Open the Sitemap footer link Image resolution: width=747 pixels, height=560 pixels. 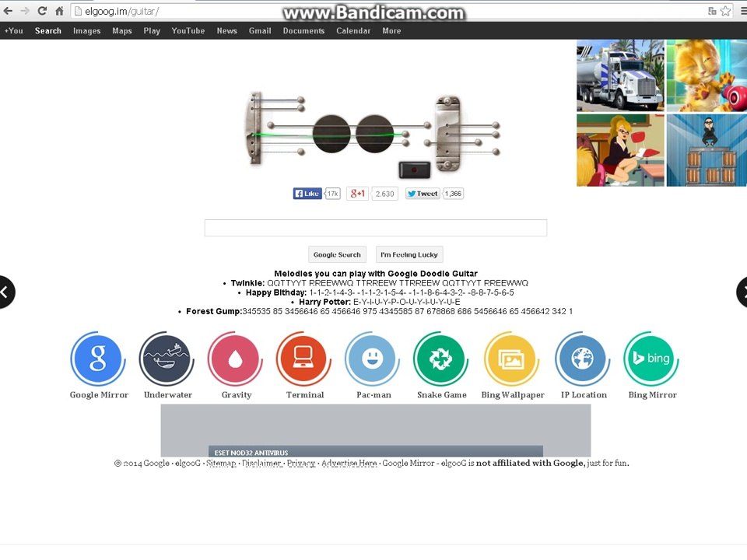(x=221, y=463)
